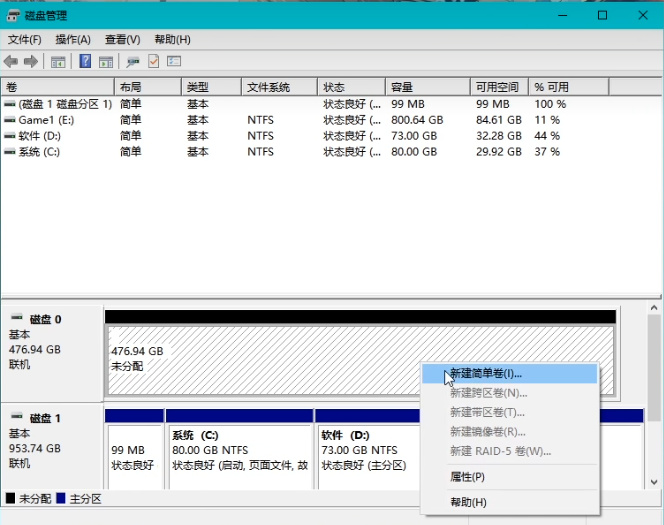The width and height of the screenshot is (664, 525).
Task: Click the checkmark properties toolbar icon
Action: tap(153, 62)
